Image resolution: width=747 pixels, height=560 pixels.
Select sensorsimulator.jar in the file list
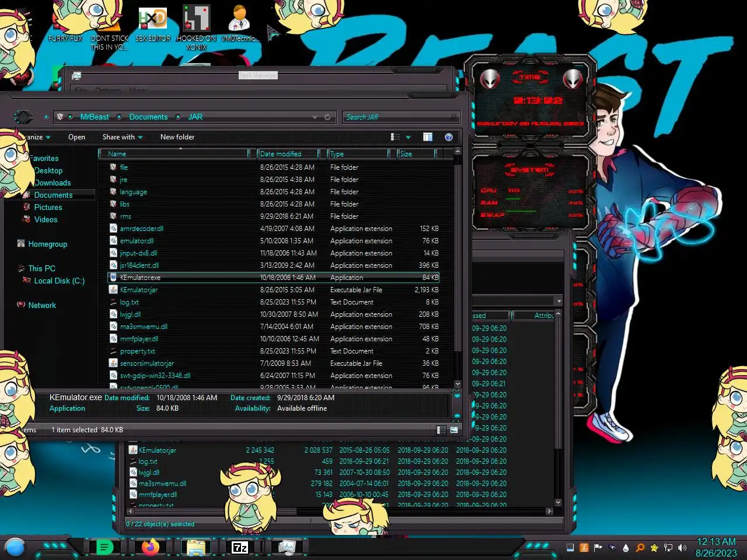pyautogui.click(x=274, y=363)
